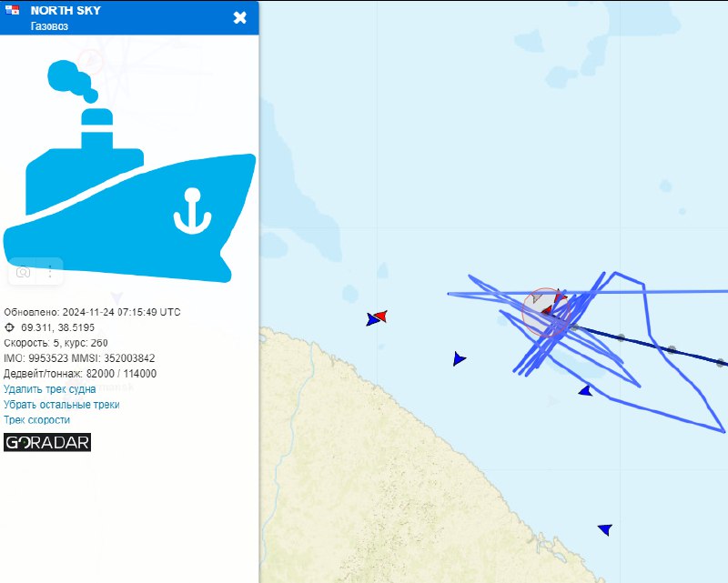Image resolution: width=728 pixels, height=583 pixels.
Task: Select the coordinates '69.311, 38.5195'
Action: tap(57, 327)
